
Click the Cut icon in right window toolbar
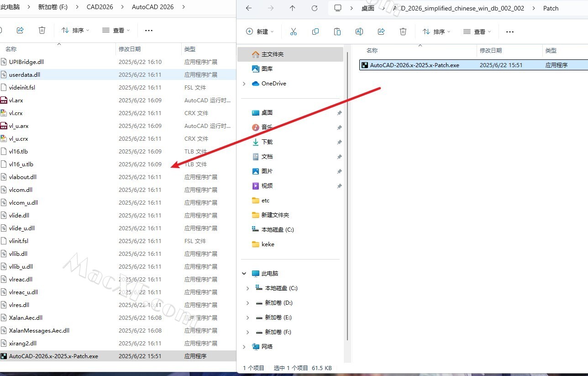294,32
